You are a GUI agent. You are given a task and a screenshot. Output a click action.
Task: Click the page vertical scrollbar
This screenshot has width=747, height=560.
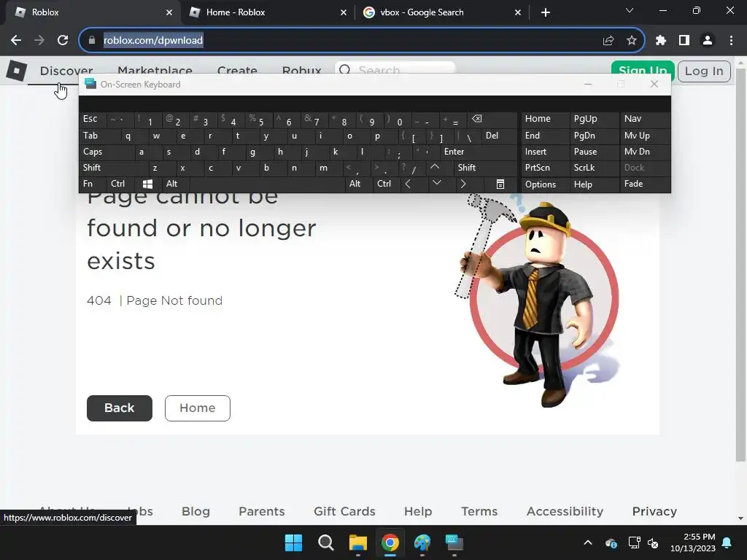point(740,265)
